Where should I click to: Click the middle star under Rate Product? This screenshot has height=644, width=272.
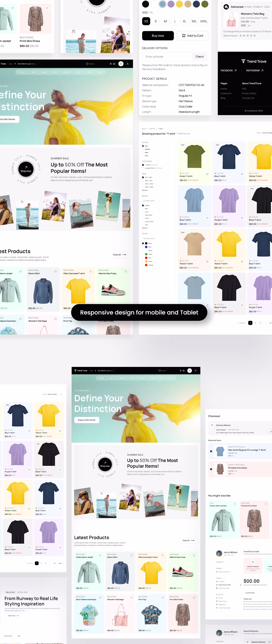pyautogui.click(x=248, y=36)
